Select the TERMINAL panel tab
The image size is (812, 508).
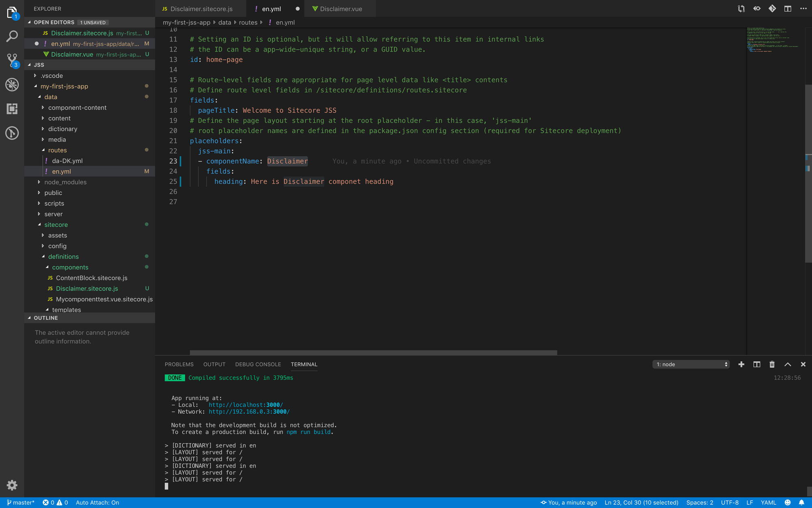click(x=304, y=364)
